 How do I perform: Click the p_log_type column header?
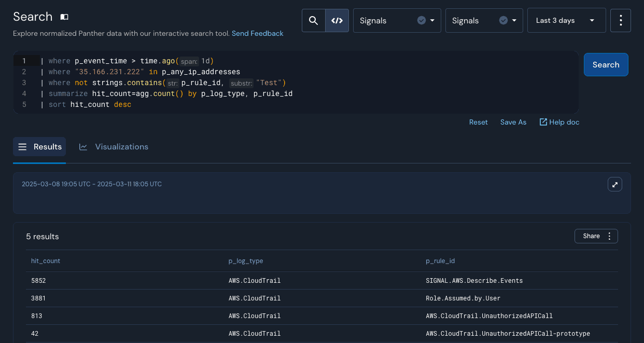click(246, 261)
